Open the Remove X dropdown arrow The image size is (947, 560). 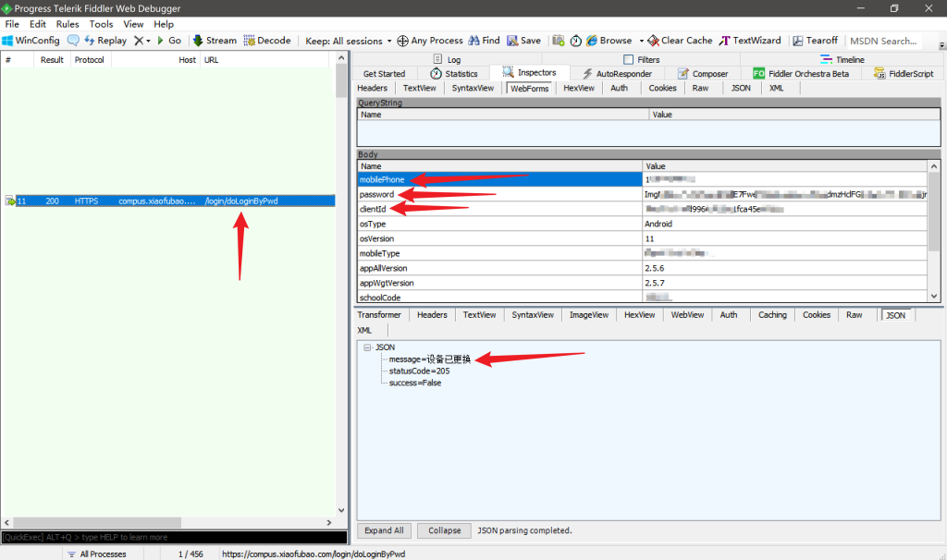(148, 41)
